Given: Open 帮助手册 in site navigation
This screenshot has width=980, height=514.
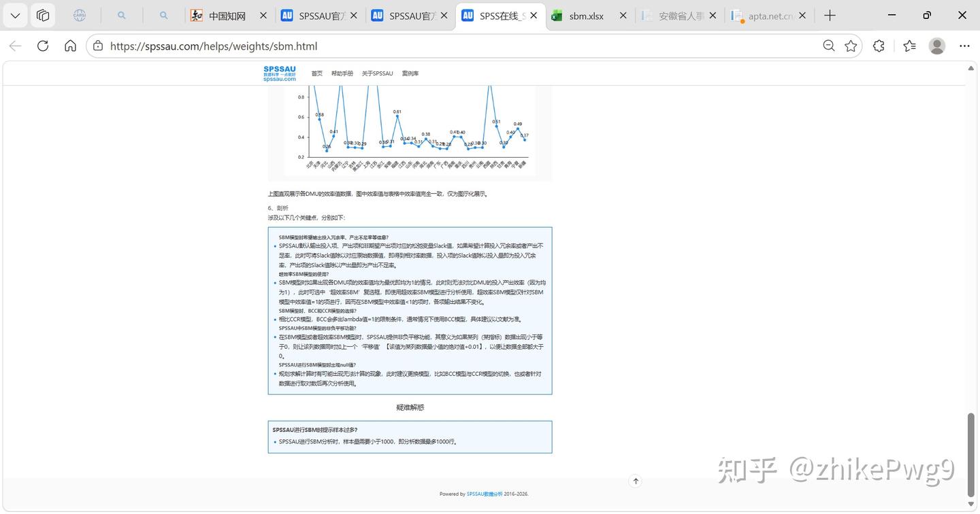Looking at the screenshot, I should click(x=342, y=73).
